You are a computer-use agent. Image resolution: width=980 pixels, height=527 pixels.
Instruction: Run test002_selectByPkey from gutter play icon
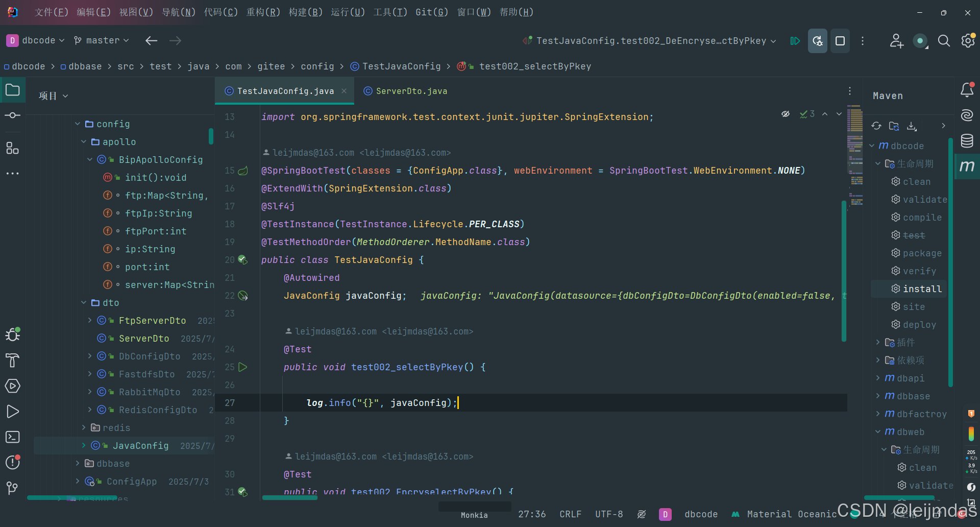243,367
